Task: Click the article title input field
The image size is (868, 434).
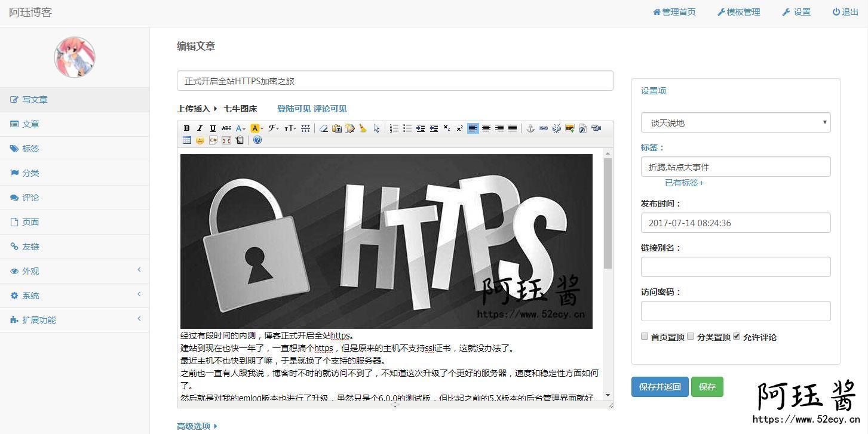Action: [395, 81]
